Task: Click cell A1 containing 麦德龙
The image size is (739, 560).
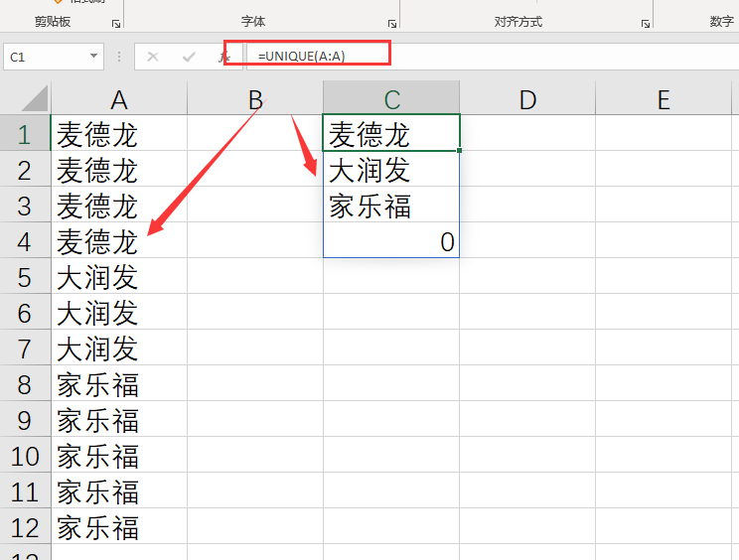Action: [119, 133]
